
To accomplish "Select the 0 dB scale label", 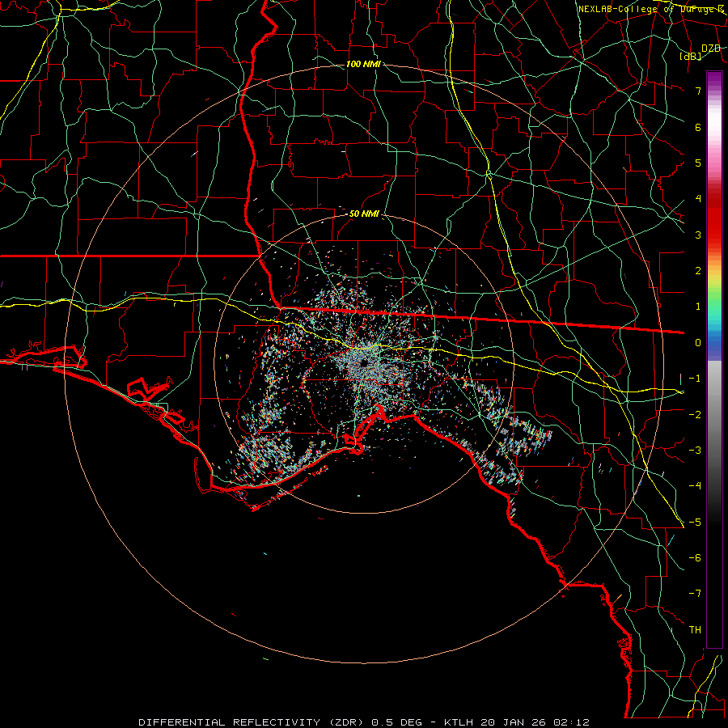I will tap(698, 343).
